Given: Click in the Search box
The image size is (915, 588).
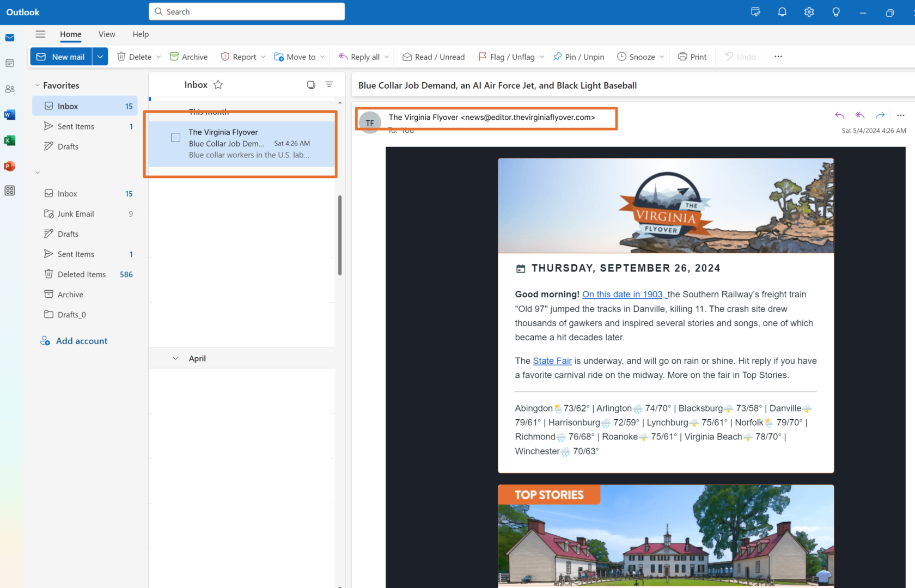Looking at the screenshot, I should pyautogui.click(x=247, y=11).
